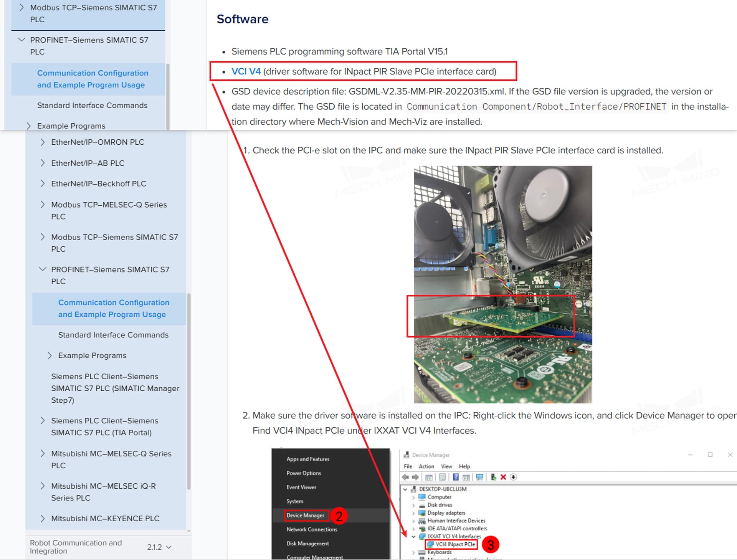Click the Software section heading
This screenshot has width=737, height=560.
pos(243,19)
